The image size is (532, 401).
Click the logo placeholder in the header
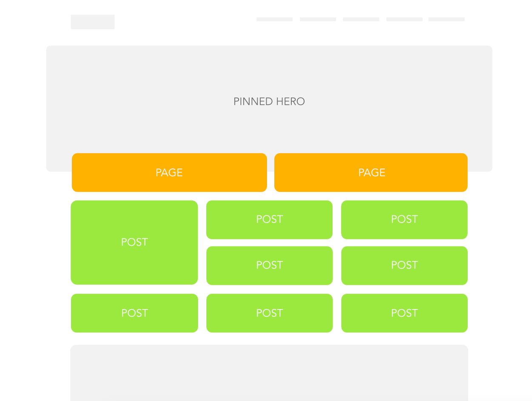click(93, 22)
